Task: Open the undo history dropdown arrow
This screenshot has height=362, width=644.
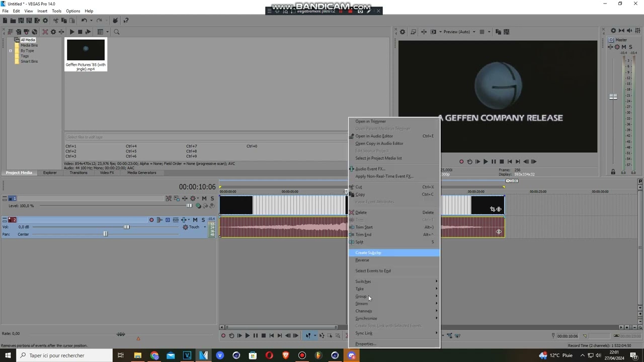Action: pyautogui.click(x=91, y=21)
